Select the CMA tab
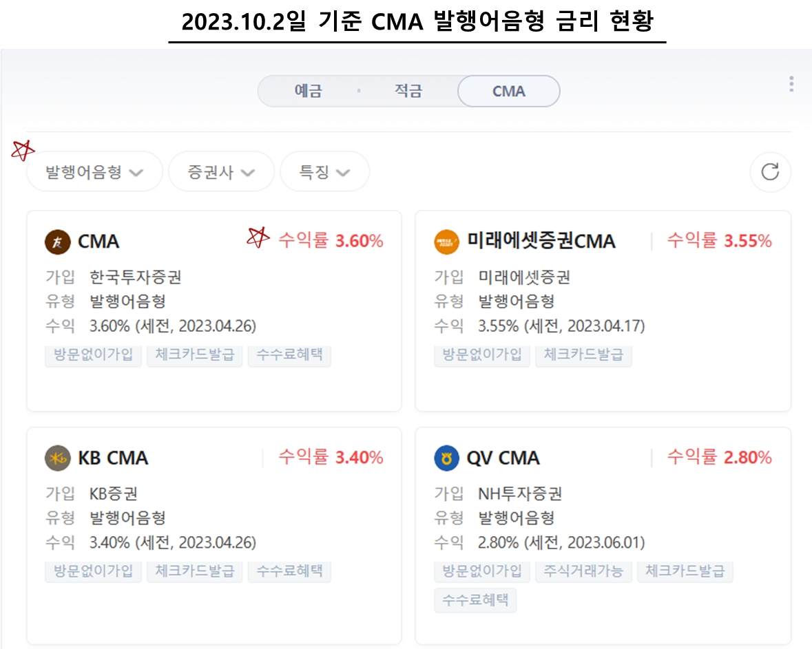This screenshot has width=812, height=649. (x=508, y=91)
